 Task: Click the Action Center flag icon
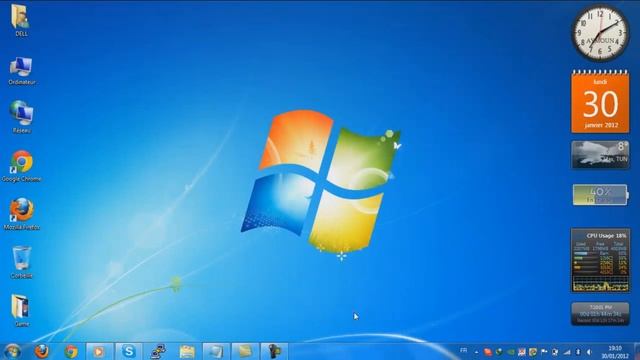544,351
